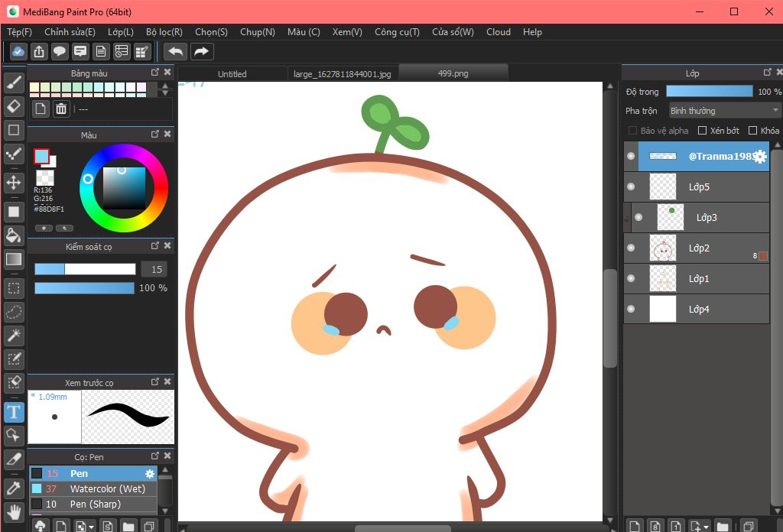Undock the Lớp layer panel
Viewport: 783px width, 532px height.
[x=768, y=73]
